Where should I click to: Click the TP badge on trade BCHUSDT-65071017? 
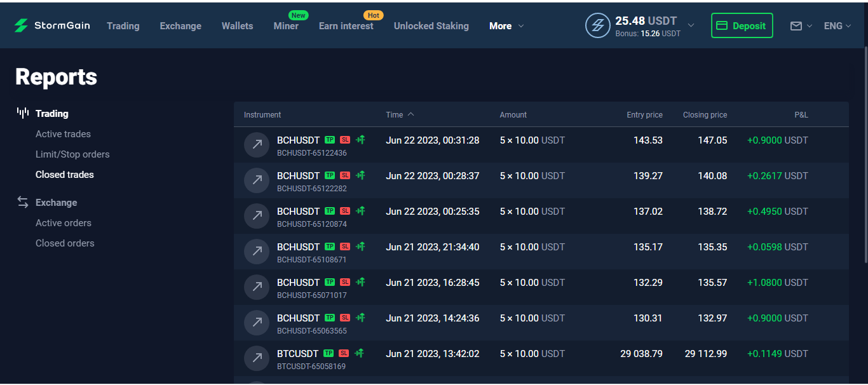pos(330,282)
